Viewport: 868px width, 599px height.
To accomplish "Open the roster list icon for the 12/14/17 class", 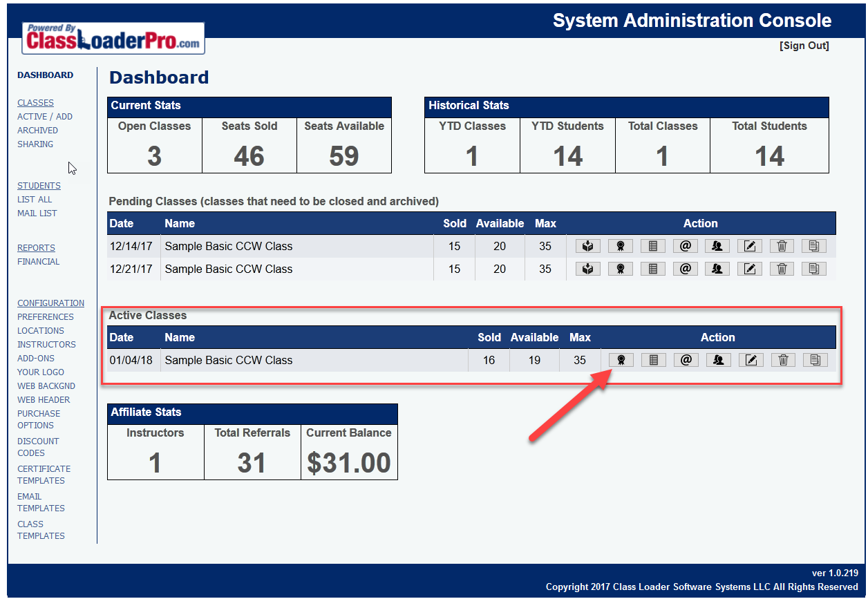I will (x=652, y=247).
